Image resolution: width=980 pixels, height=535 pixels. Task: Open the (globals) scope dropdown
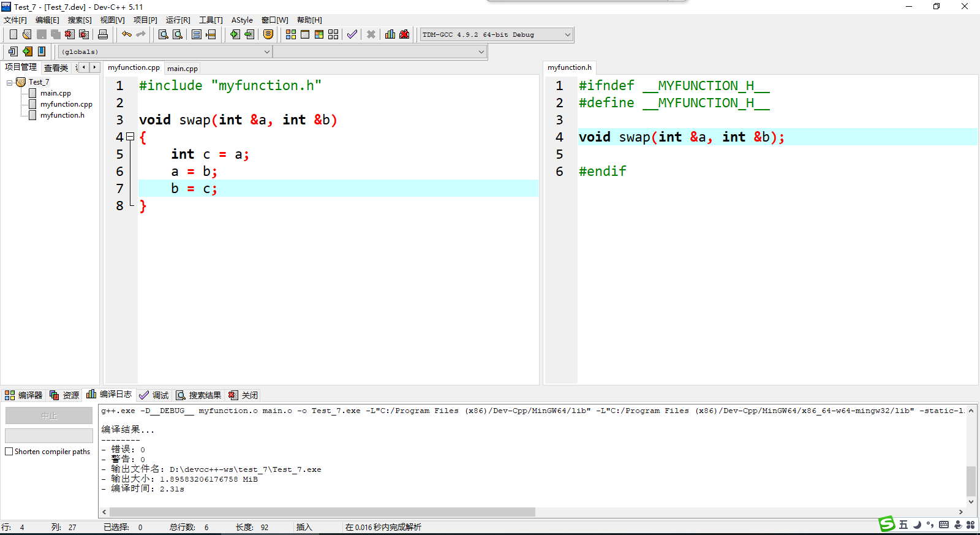[266, 52]
